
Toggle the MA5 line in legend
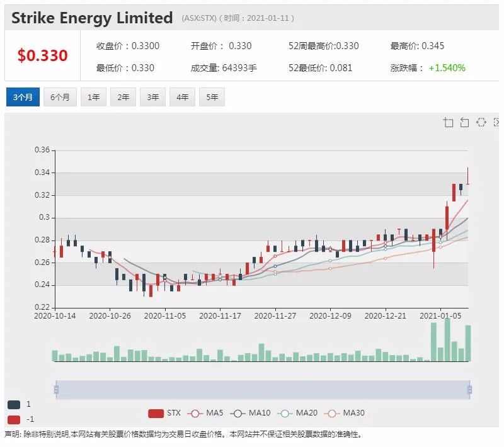click(205, 413)
